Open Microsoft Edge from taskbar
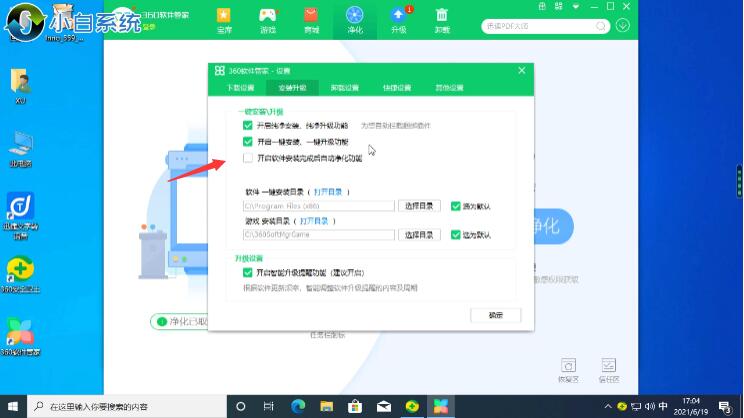The image size is (744, 418). [298, 406]
